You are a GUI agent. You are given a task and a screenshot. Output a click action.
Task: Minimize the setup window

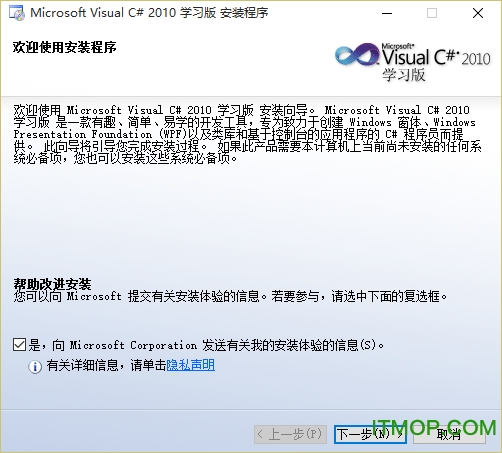point(387,13)
